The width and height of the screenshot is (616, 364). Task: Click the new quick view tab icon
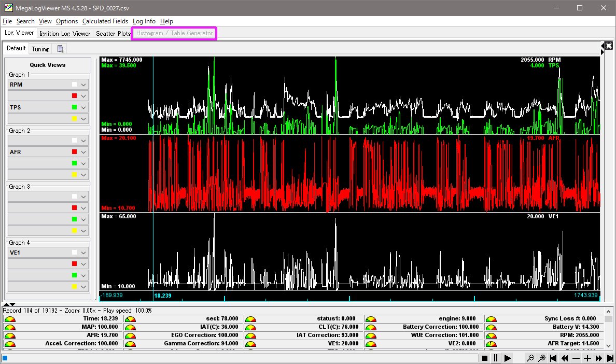coord(61,49)
